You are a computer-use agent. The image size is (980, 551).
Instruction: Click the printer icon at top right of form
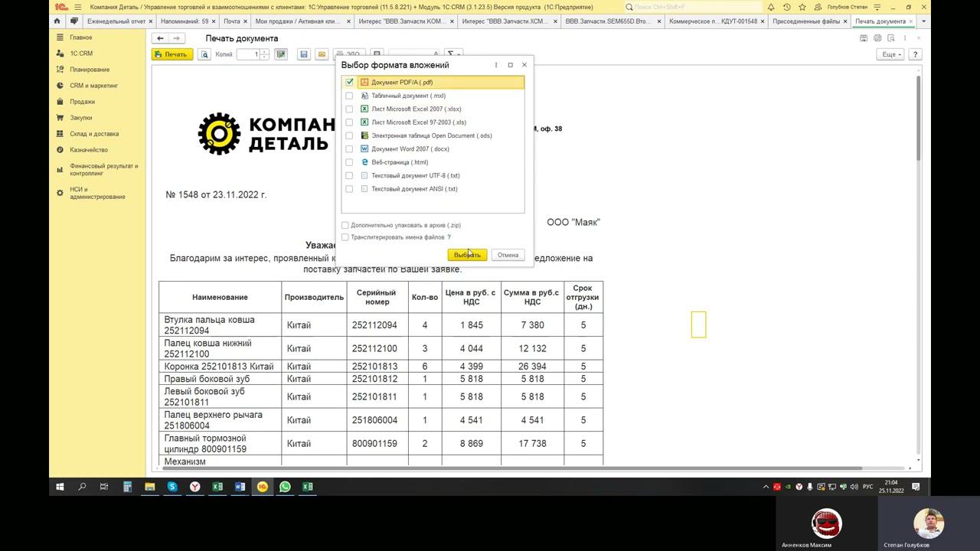click(877, 38)
